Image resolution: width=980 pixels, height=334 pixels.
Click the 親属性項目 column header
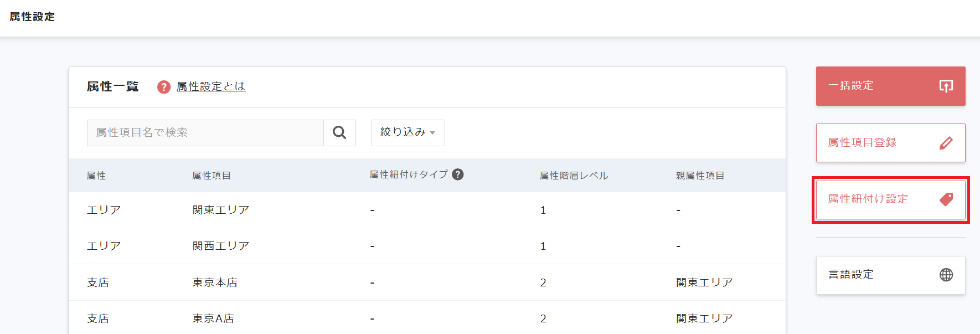click(700, 176)
